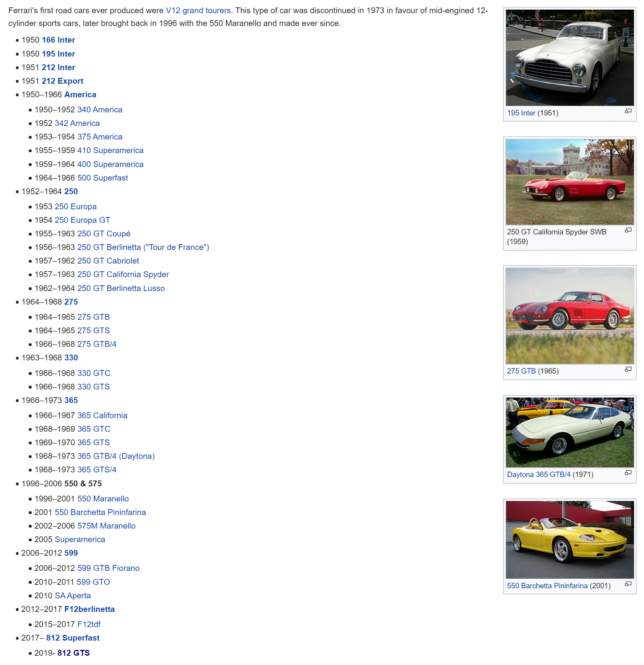The height and width of the screenshot is (665, 644).
Task: Open the bold America link
Action: coord(81,95)
